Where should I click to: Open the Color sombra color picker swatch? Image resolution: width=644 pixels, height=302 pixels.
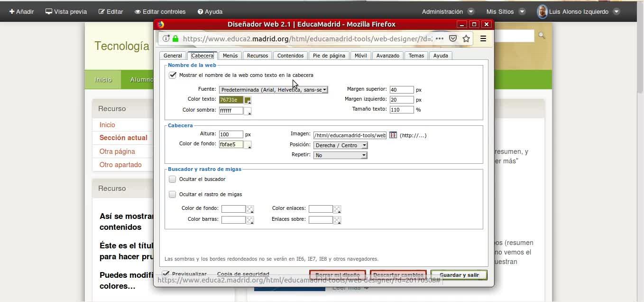tap(248, 111)
